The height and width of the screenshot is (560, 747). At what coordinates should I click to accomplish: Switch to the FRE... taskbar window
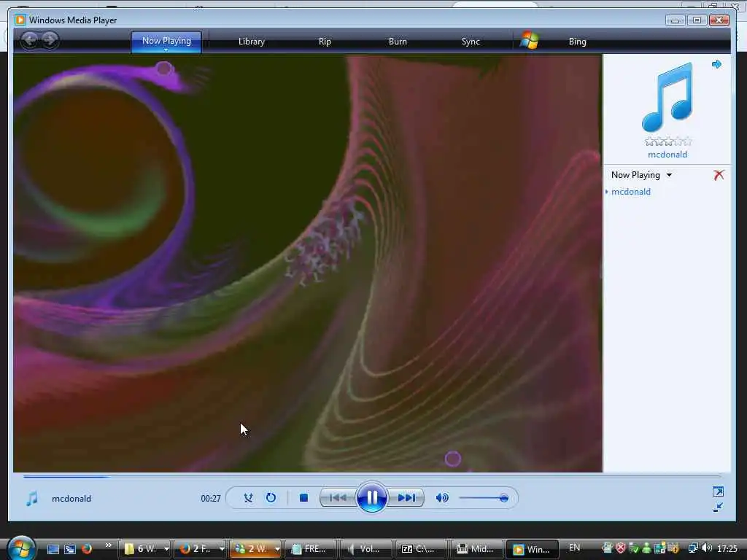310,549
